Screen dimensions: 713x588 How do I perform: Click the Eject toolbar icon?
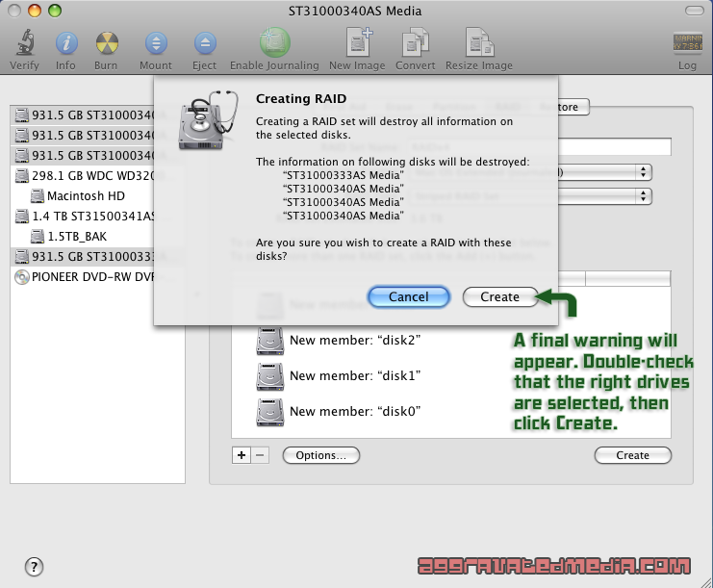coord(205,43)
